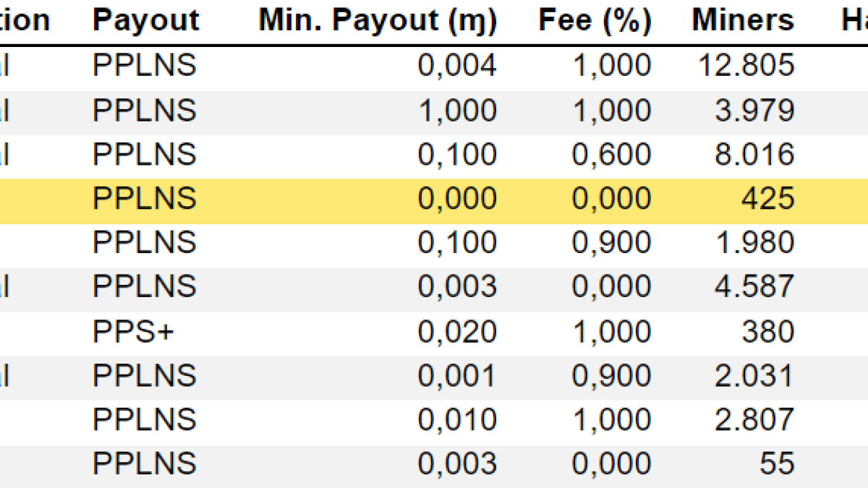Select the miners cell showing 12.805
The width and height of the screenshot is (868, 488).
coord(746,66)
